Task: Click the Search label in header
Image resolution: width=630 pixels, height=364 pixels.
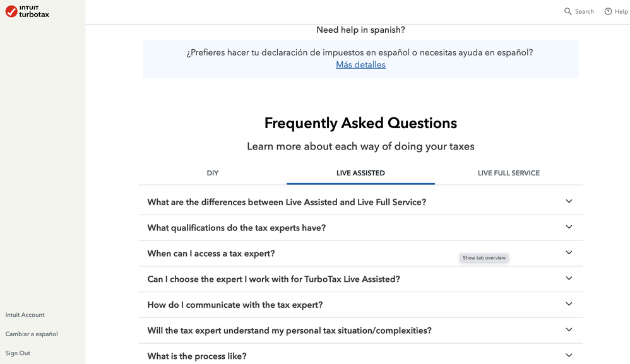Action: point(584,11)
